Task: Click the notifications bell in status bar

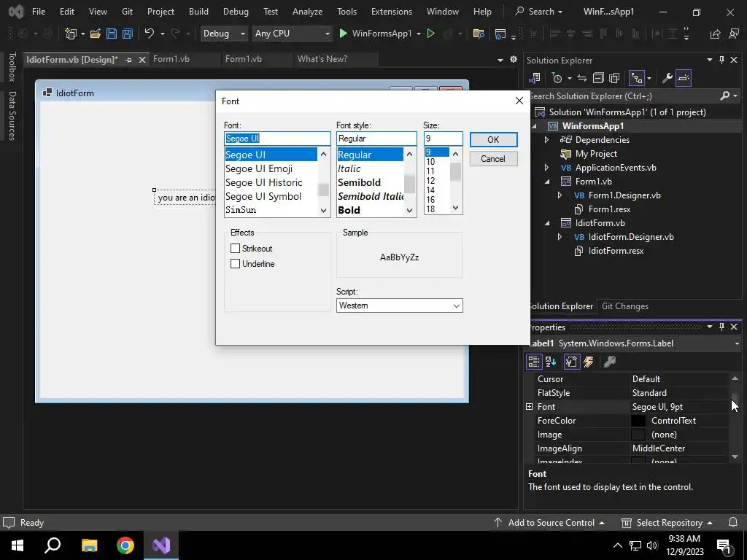Action: (734, 522)
